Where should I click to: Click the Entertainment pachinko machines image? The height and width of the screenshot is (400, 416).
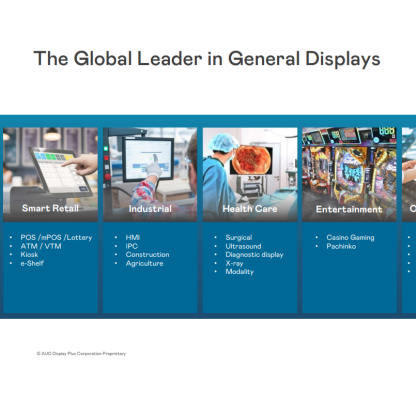click(349, 174)
